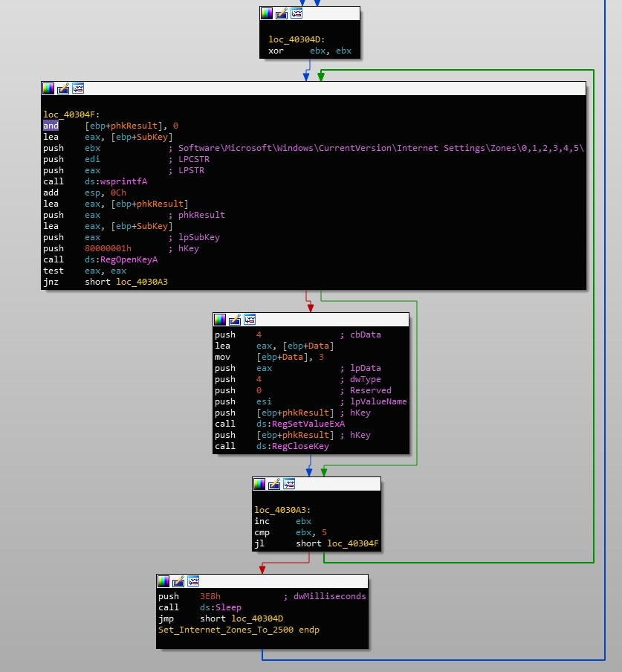Click group nodes icon on loc_40304F block
Image resolution: width=622 pixels, height=672 pixels.
78,88
